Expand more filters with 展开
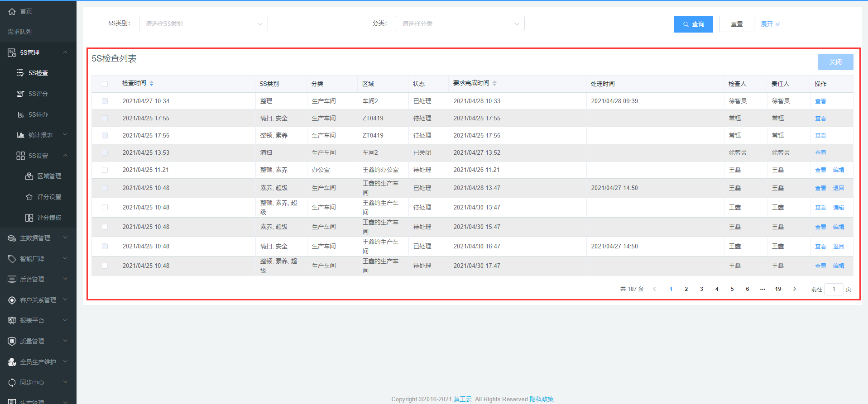The image size is (868, 404). coord(770,24)
